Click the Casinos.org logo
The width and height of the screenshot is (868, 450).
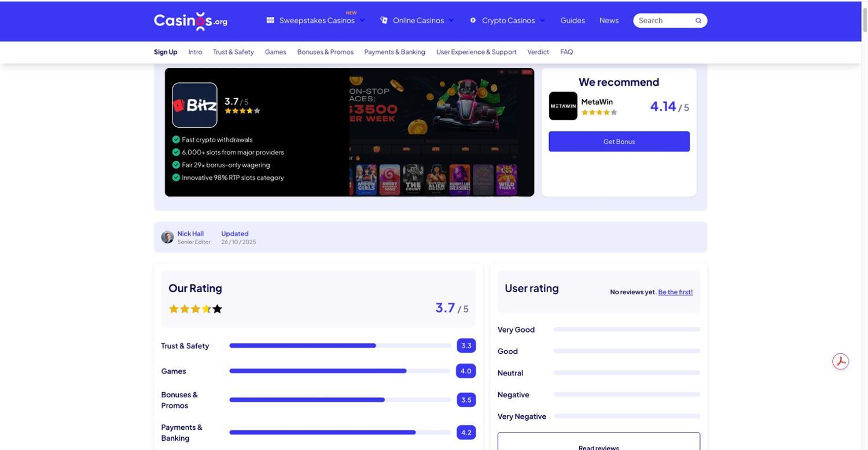(x=190, y=21)
